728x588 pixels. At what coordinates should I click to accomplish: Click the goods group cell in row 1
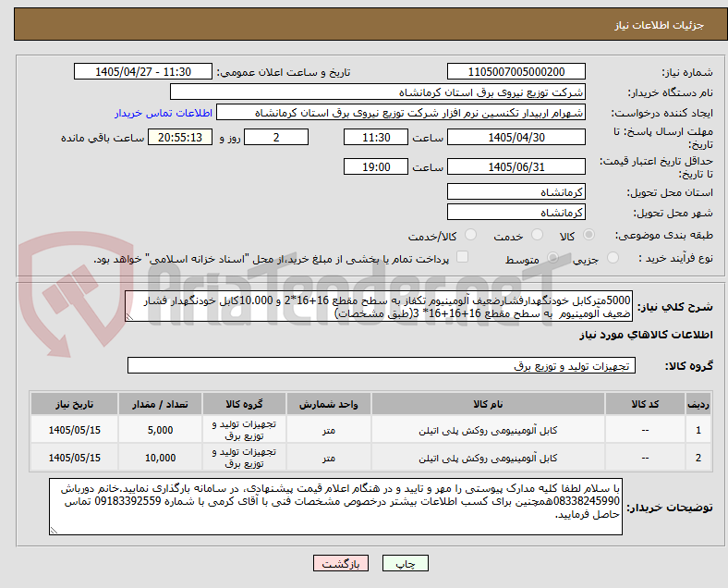coord(244,430)
